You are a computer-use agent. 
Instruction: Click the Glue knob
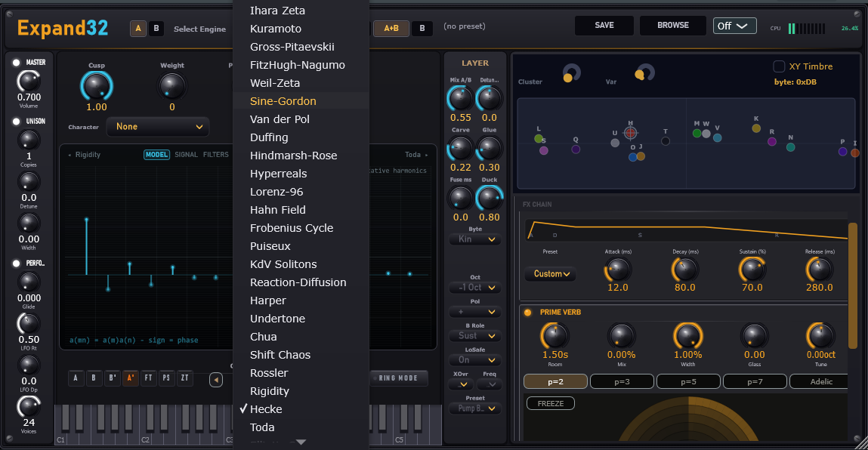(x=490, y=148)
